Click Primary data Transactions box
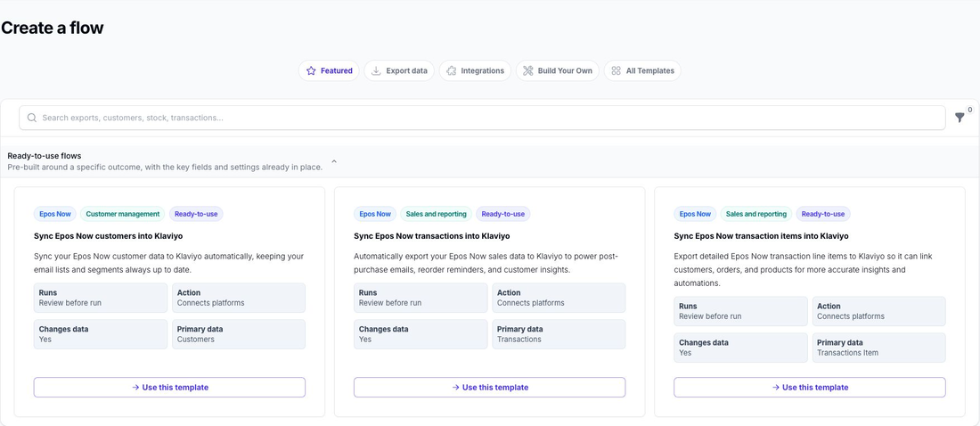Screen dimensions: 980x426 [x=559, y=334]
